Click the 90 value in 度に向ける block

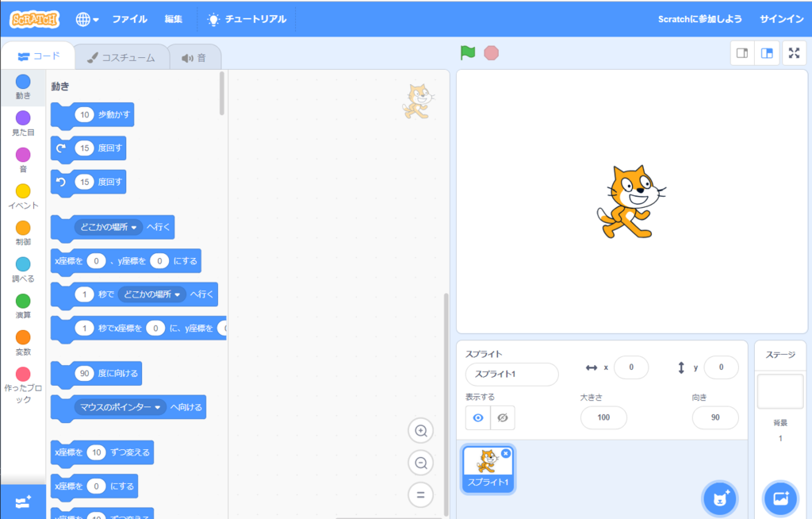[x=84, y=373]
